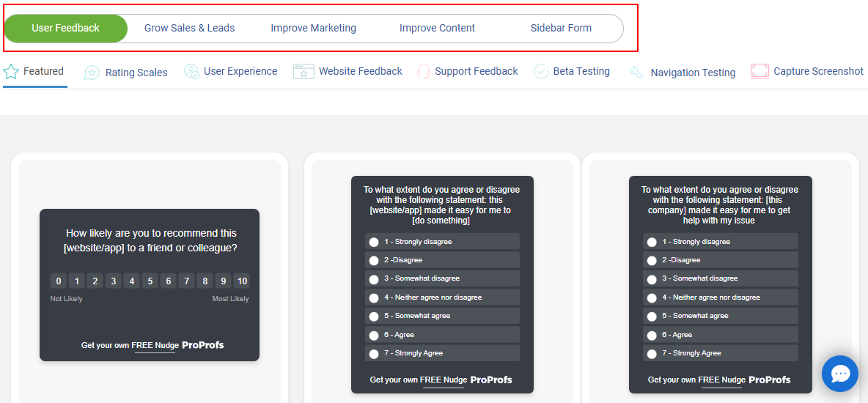The image size is (868, 403).
Task: Open the Beta Testing category
Action: 581,71
